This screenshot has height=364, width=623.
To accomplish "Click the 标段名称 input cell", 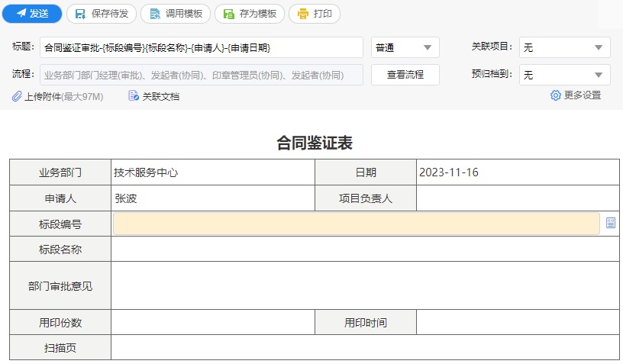I will tap(365, 249).
